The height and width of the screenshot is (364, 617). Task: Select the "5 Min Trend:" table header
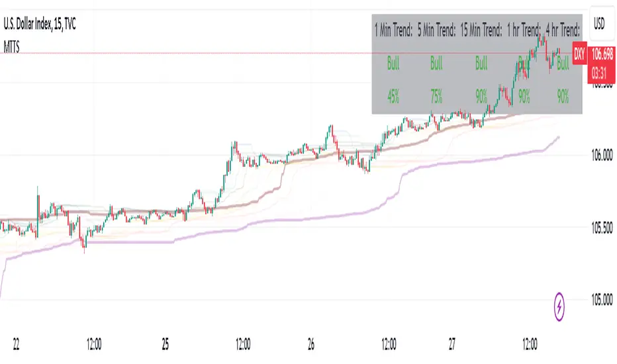tap(437, 29)
